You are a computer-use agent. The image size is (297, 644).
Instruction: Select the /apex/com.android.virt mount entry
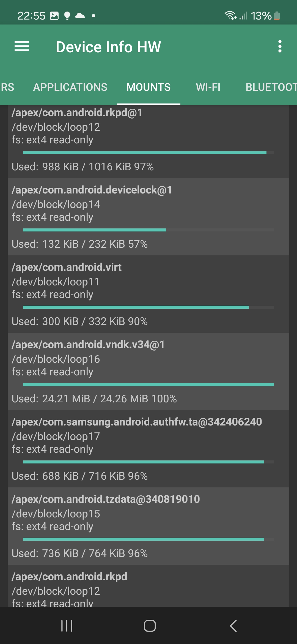[x=148, y=294]
